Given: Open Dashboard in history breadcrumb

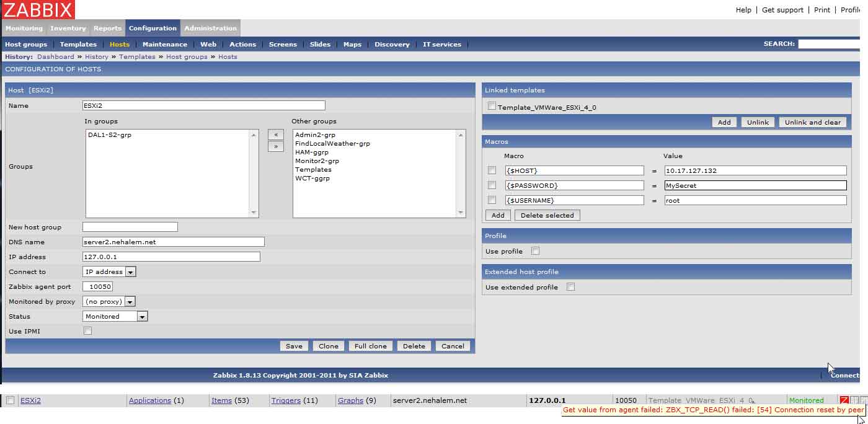Looking at the screenshot, I should pyautogui.click(x=56, y=57).
